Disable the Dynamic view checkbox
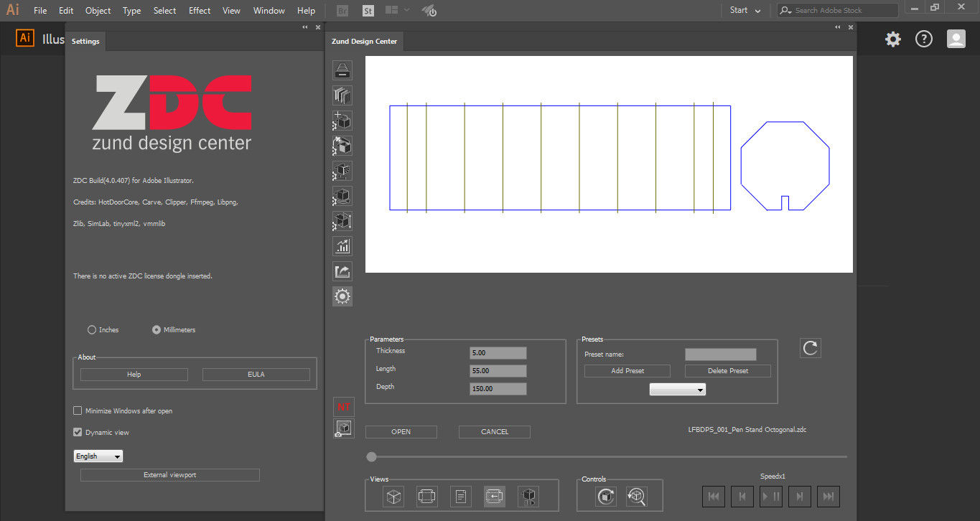The image size is (980, 521). coord(78,433)
